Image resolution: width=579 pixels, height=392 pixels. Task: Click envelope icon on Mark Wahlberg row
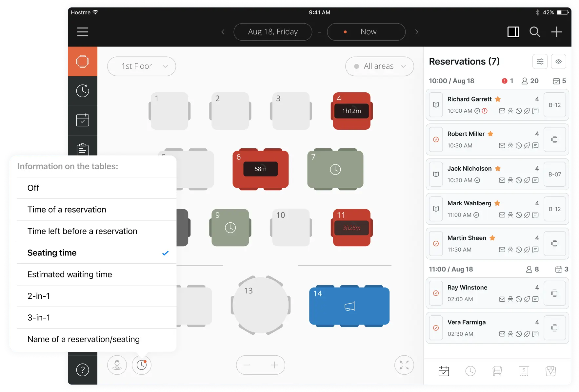[502, 215]
